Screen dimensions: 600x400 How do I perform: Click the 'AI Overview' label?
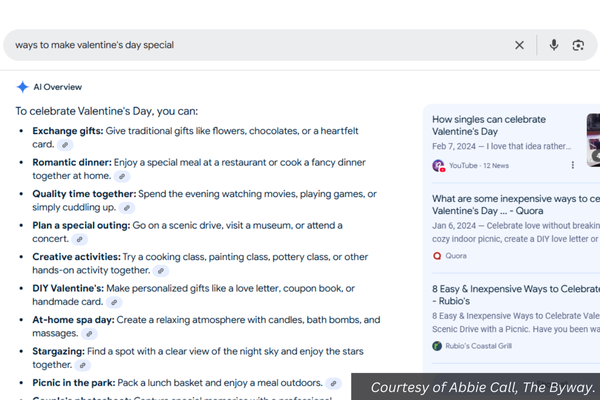(x=57, y=87)
